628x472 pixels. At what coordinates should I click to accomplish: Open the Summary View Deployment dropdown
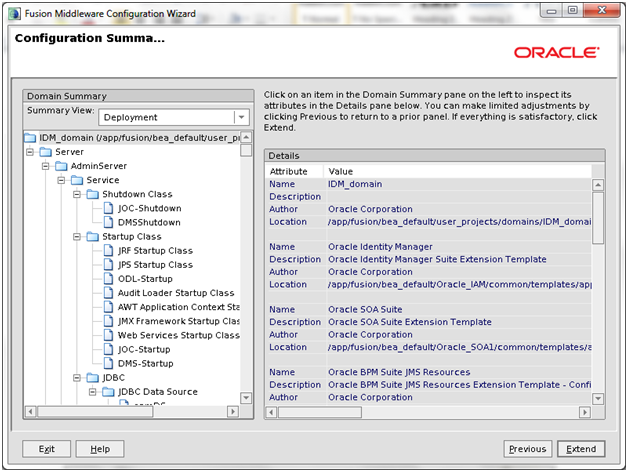242,117
